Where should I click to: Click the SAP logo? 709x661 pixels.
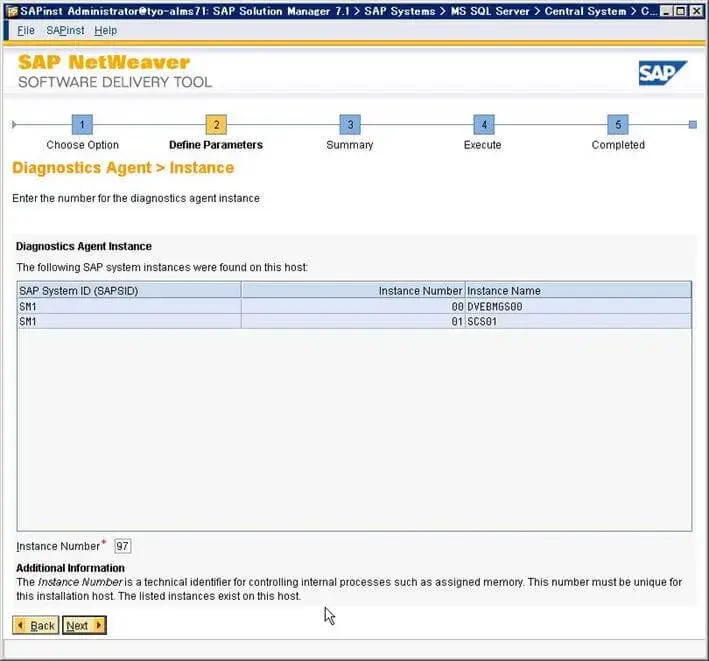point(662,73)
